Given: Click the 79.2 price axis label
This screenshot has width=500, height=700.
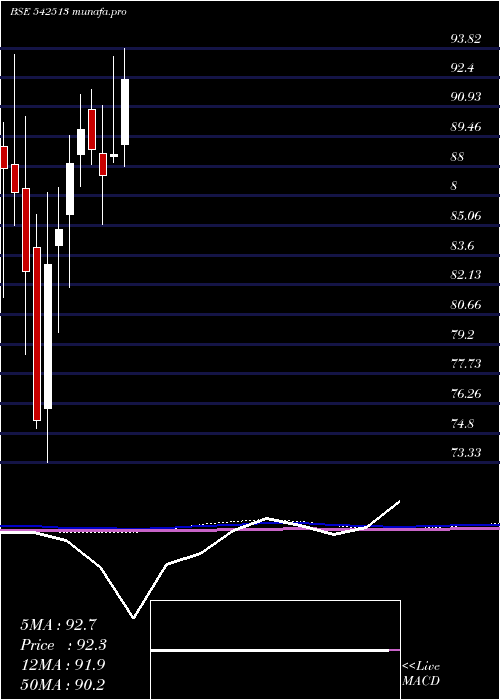Looking at the screenshot, I should [462, 335].
